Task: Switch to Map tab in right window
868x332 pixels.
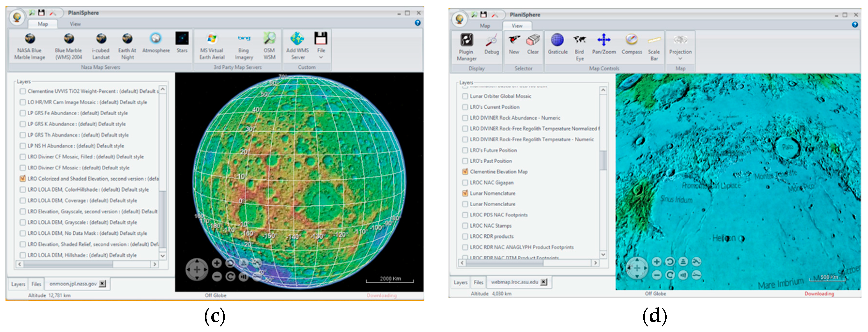Action: [485, 26]
